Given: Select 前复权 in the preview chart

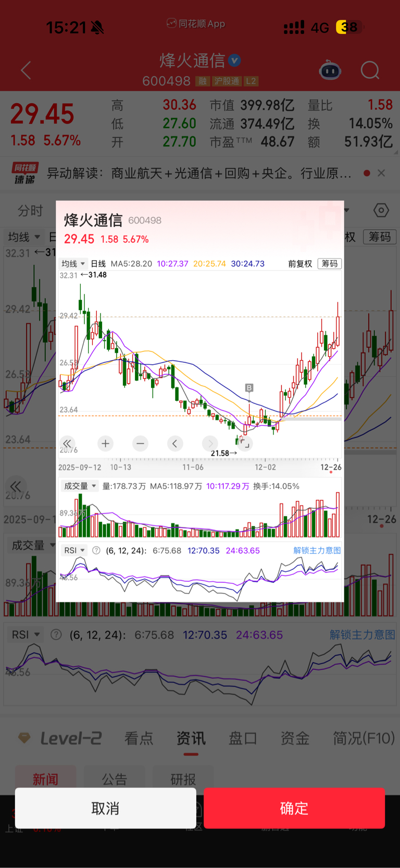Looking at the screenshot, I should click(300, 264).
